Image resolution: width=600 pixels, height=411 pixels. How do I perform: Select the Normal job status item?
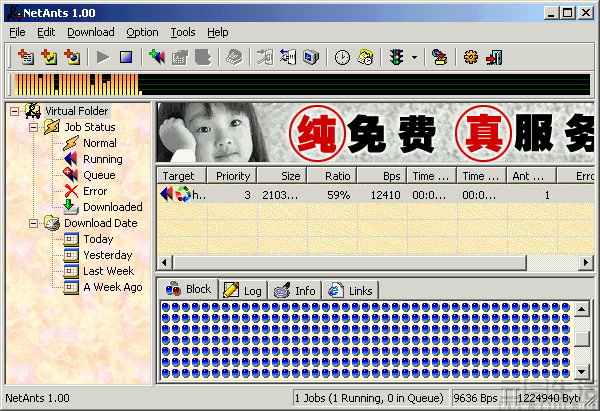pyautogui.click(x=100, y=143)
